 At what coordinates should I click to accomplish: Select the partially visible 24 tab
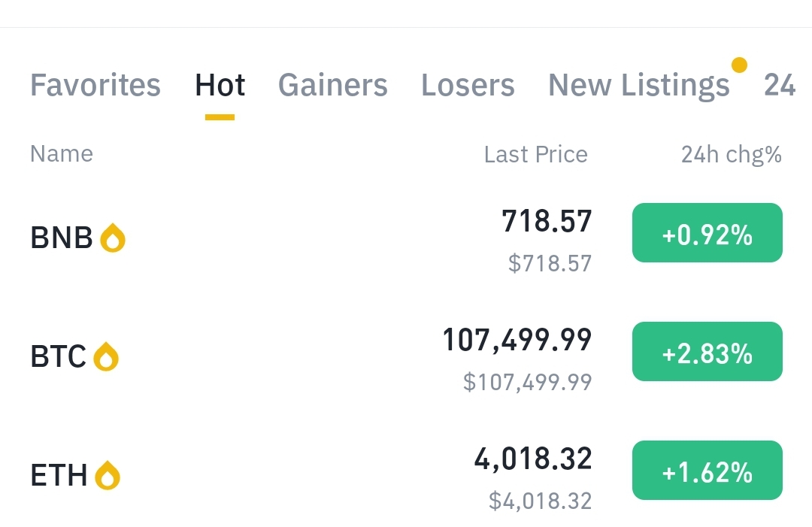tap(780, 86)
